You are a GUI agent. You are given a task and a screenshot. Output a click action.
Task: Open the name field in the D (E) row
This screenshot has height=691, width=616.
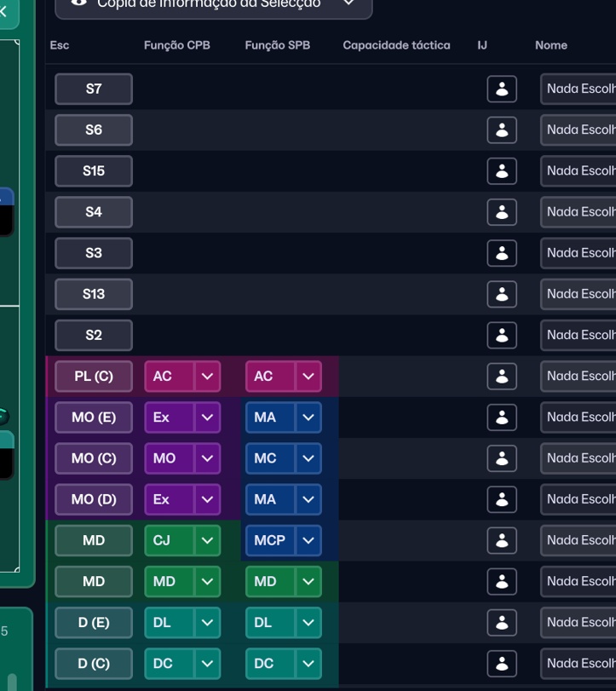[x=579, y=622]
